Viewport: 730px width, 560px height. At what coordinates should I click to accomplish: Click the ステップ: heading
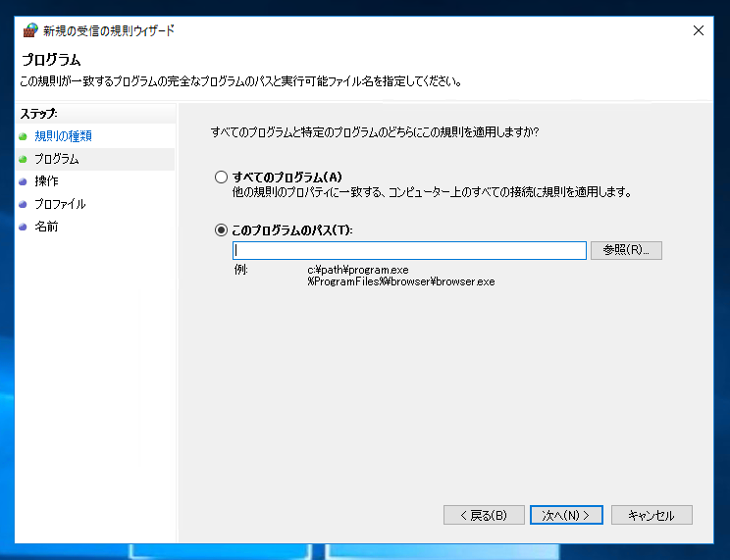pos(38,114)
